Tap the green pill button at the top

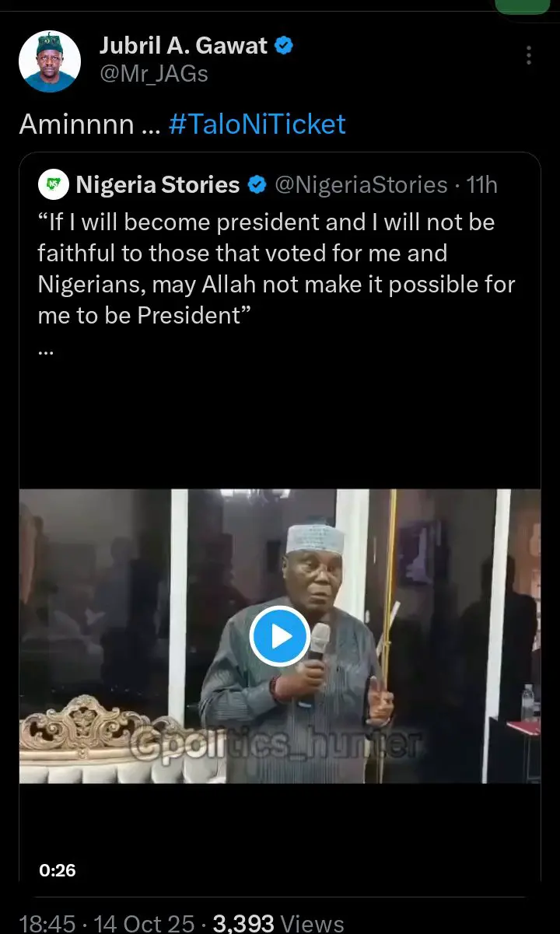pyautogui.click(x=522, y=6)
